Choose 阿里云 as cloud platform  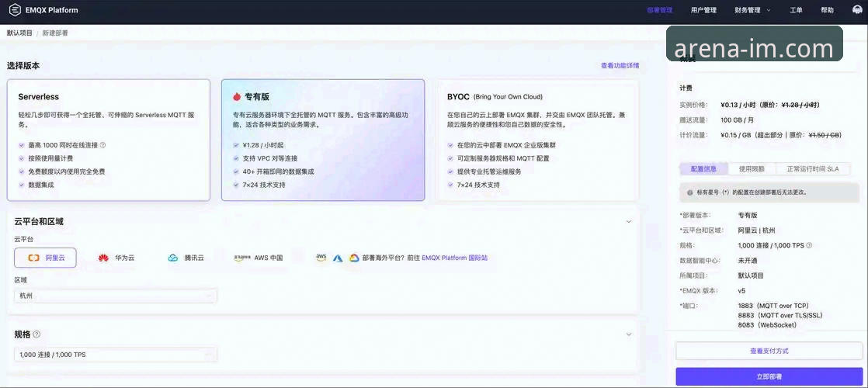(x=45, y=258)
